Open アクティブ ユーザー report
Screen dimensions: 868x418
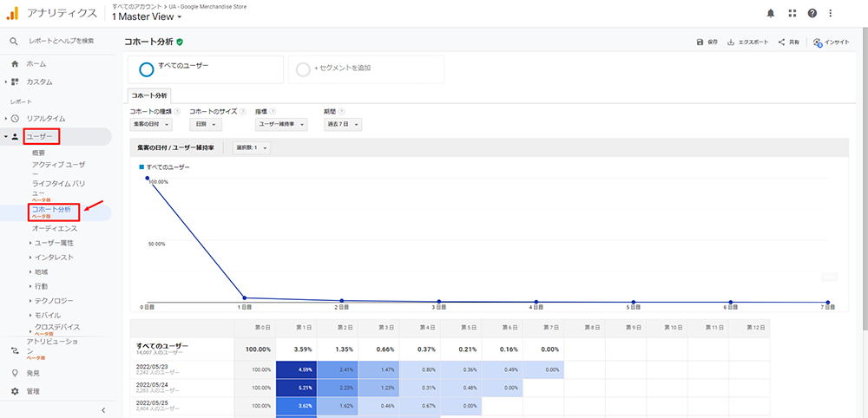[58, 168]
